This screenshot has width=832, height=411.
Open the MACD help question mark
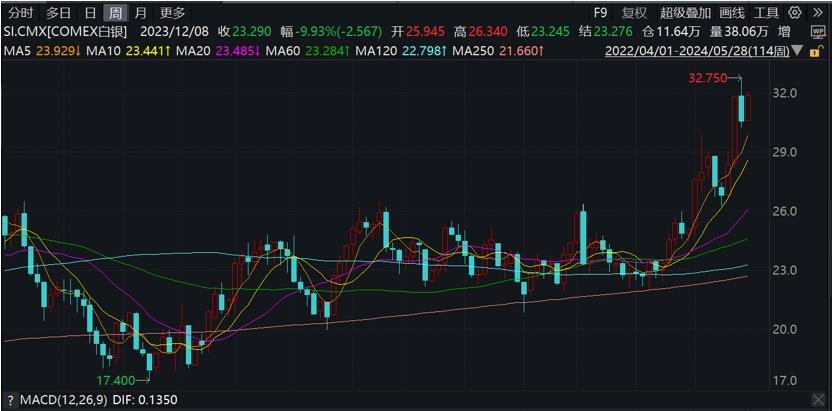(x=9, y=400)
